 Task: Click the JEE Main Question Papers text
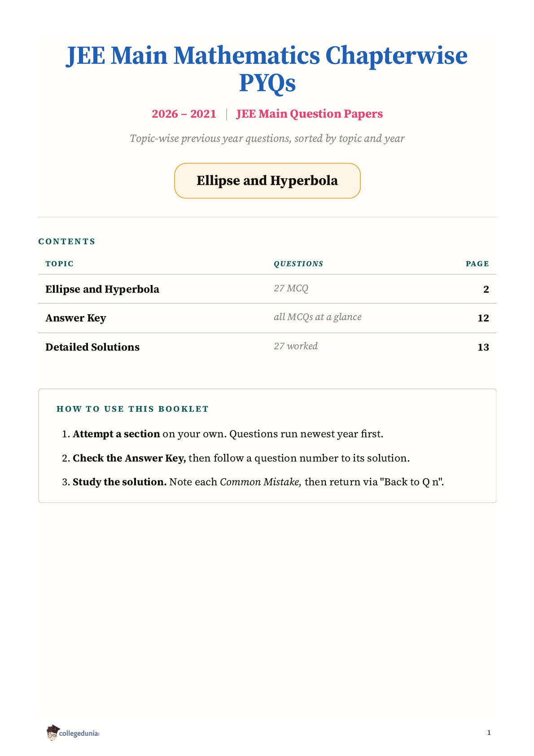(x=310, y=114)
